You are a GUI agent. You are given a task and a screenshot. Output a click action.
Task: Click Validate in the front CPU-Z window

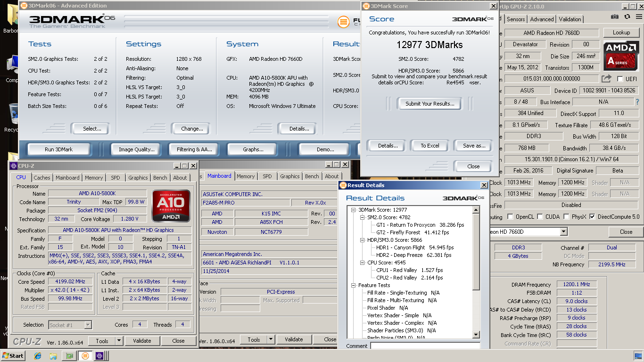click(x=142, y=341)
